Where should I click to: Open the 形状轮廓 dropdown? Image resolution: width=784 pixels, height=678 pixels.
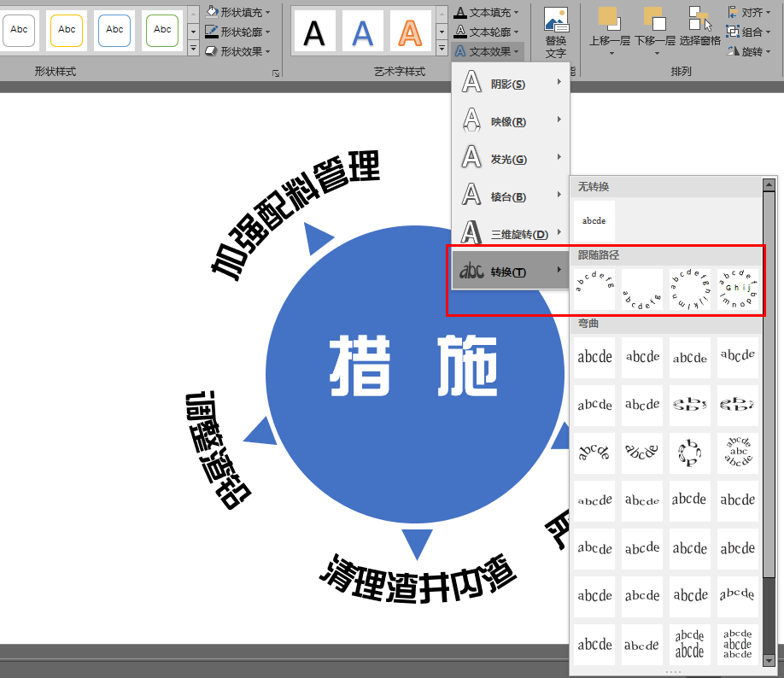(x=238, y=32)
